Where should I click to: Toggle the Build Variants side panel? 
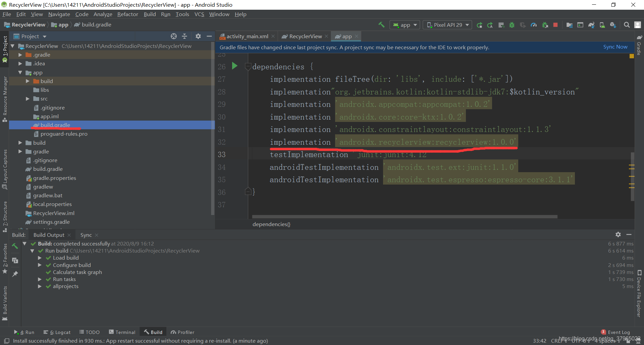point(5,303)
